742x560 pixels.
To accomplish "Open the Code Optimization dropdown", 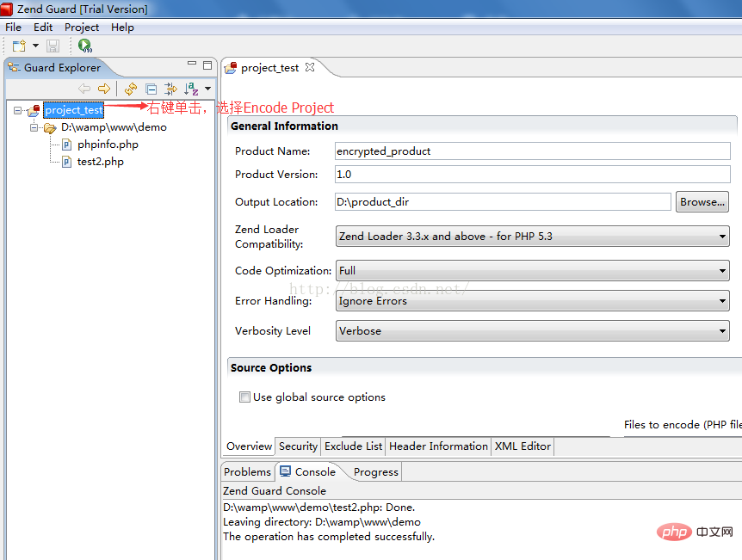I will pyautogui.click(x=532, y=271).
